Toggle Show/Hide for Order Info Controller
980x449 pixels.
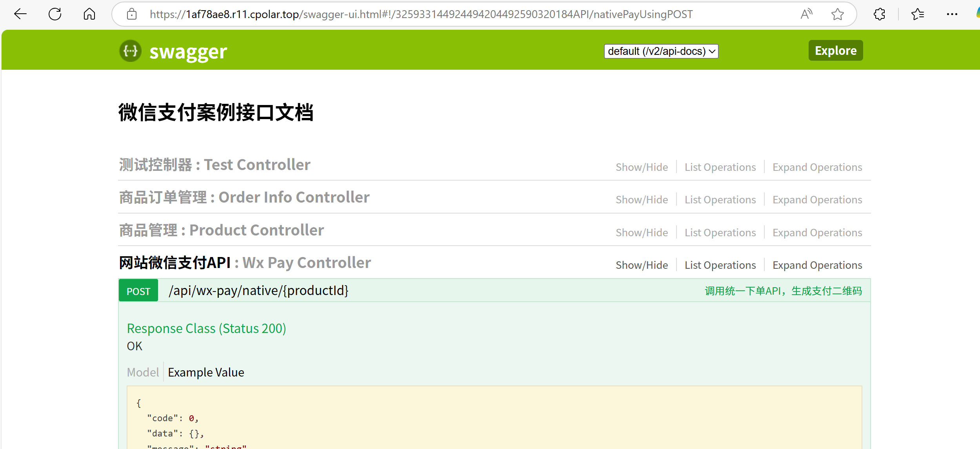pos(642,200)
